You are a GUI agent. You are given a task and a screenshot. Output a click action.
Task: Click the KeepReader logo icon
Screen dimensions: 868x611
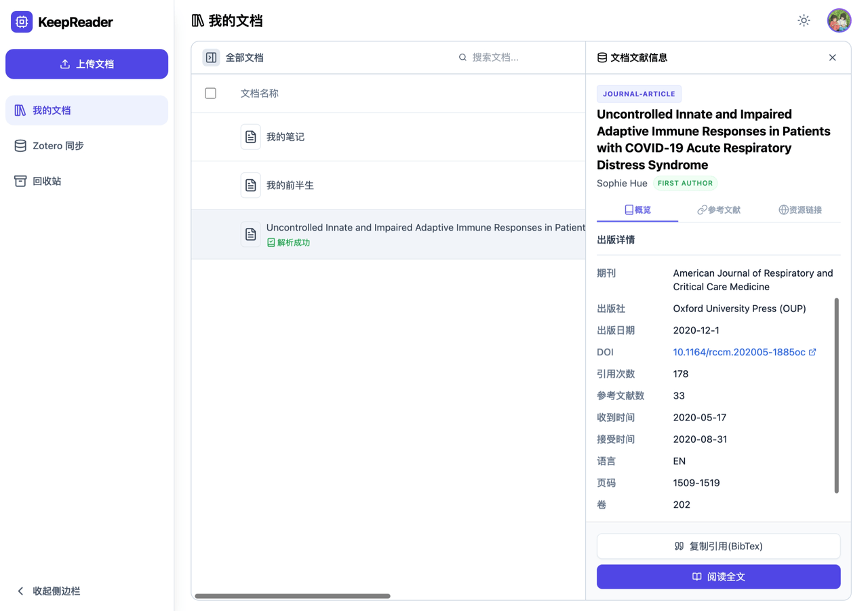point(22,22)
